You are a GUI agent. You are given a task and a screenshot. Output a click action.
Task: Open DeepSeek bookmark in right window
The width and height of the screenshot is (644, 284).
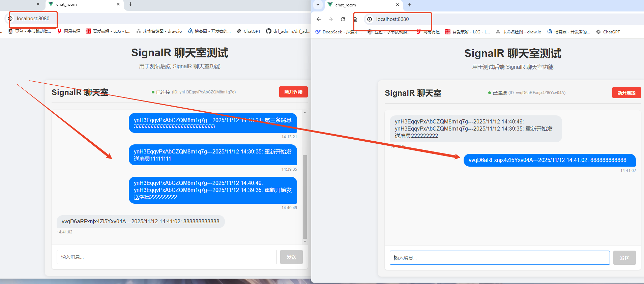click(x=339, y=32)
